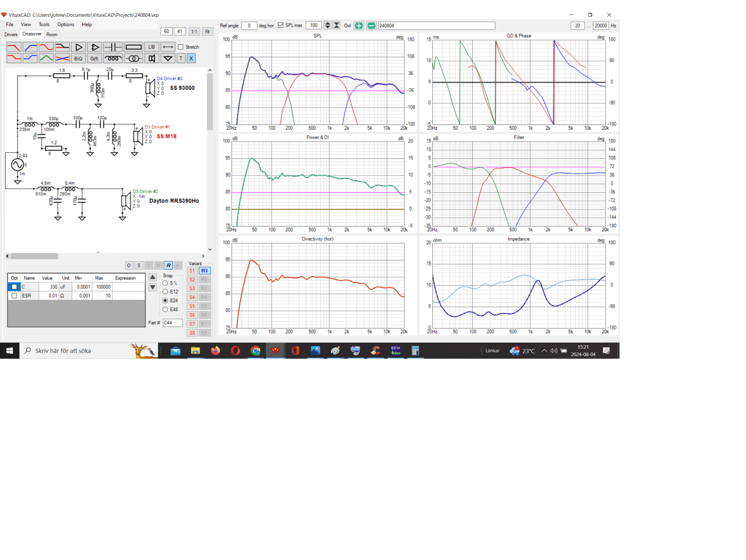The image size is (746, 560).
Task: Click schematic scroll-up arrow
Action: pos(210,70)
